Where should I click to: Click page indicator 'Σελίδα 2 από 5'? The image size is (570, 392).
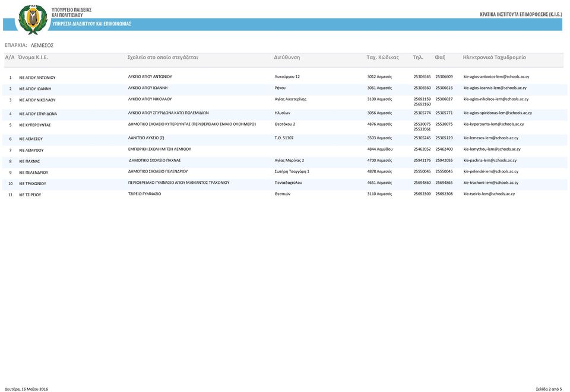549,389
